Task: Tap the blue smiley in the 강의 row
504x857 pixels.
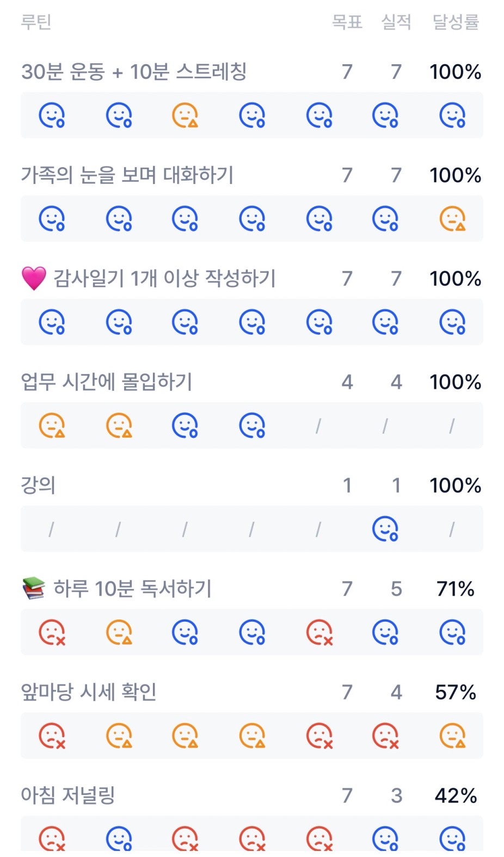Action: [385, 529]
